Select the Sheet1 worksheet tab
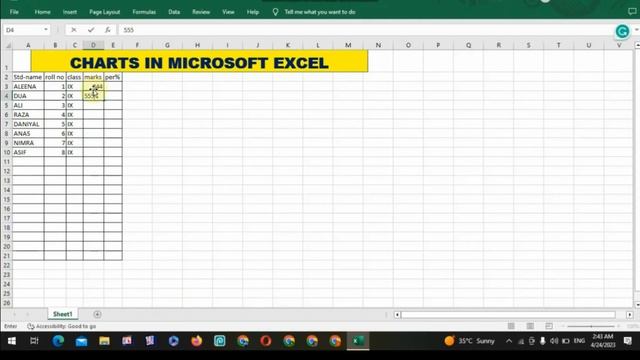 click(x=62, y=314)
